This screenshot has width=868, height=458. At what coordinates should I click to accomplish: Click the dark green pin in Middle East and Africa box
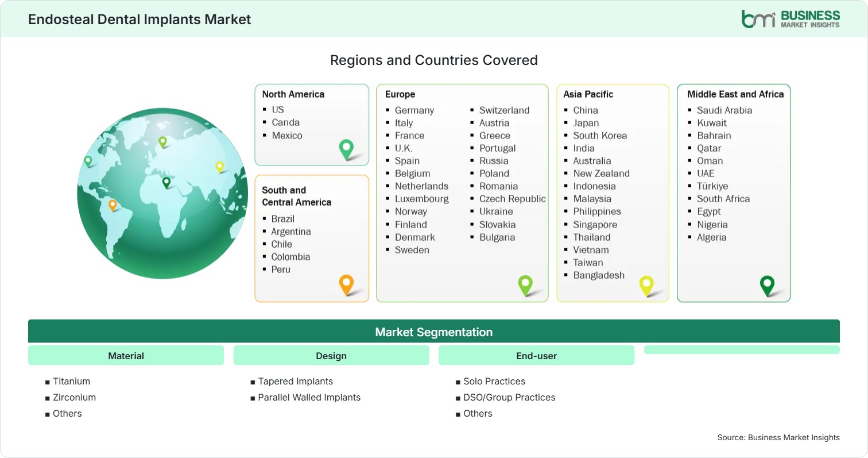(x=767, y=286)
